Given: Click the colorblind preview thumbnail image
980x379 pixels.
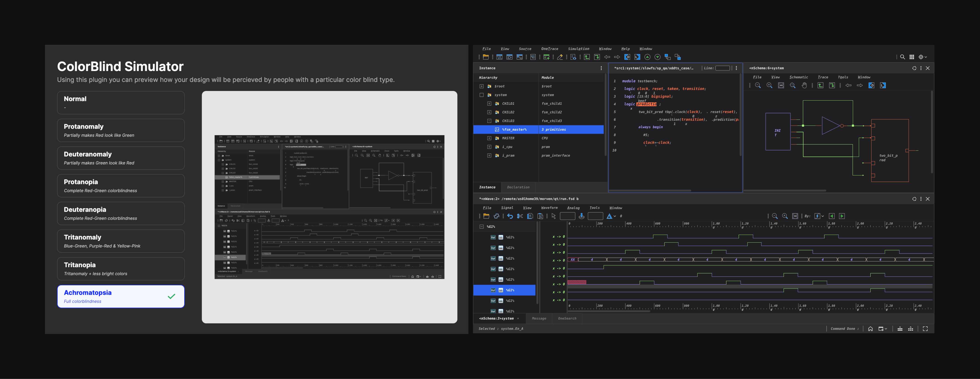Looking at the screenshot, I should click(x=329, y=207).
